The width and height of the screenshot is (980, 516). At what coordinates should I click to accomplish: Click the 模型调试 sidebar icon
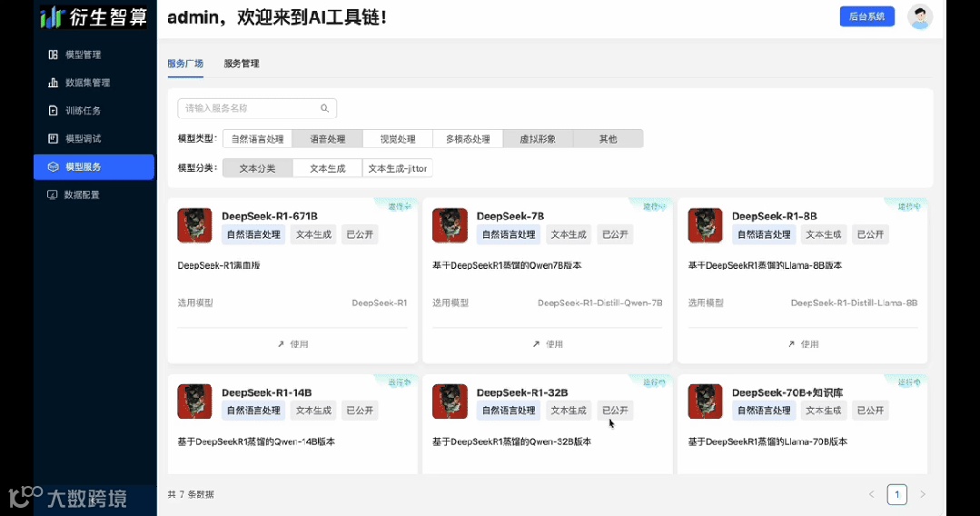point(53,139)
